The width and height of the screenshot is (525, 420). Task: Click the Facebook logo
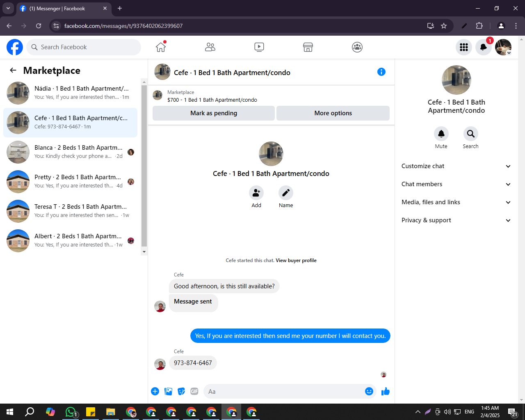tap(15, 47)
